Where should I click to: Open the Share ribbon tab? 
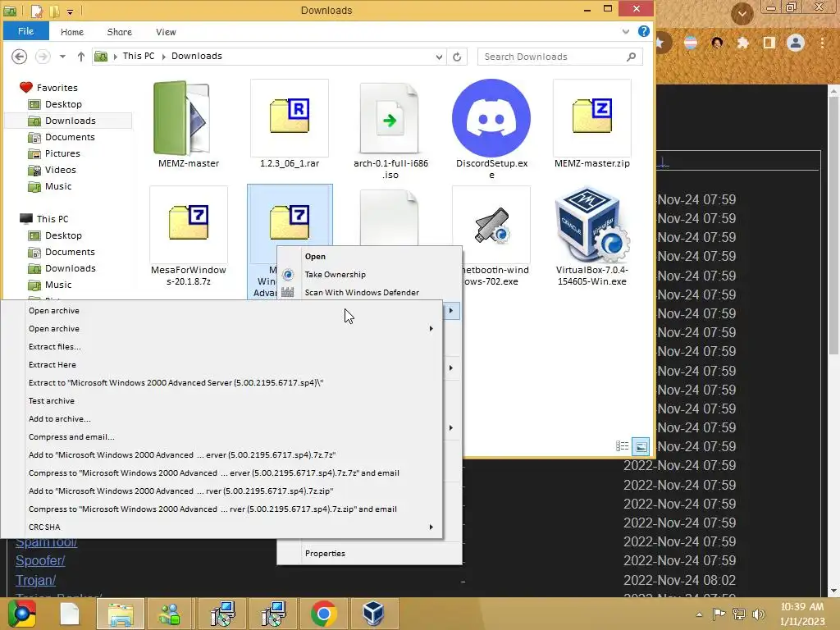point(120,32)
